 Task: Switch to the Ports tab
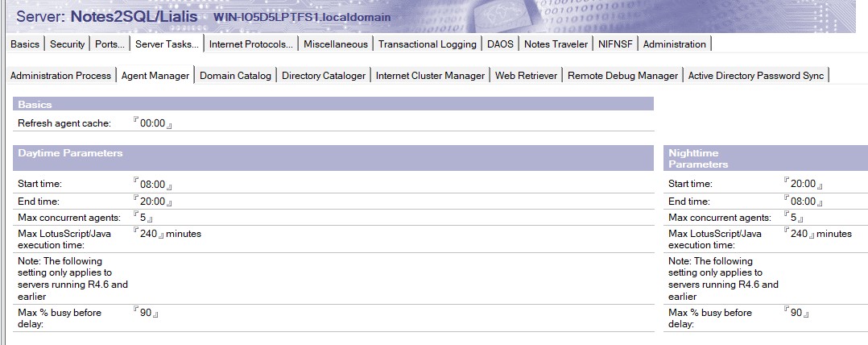109,44
